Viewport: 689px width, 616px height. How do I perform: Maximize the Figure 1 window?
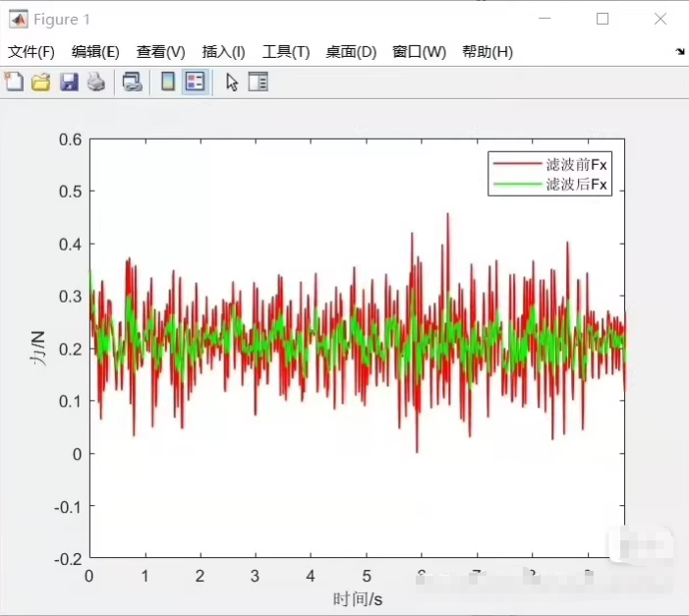(x=603, y=19)
